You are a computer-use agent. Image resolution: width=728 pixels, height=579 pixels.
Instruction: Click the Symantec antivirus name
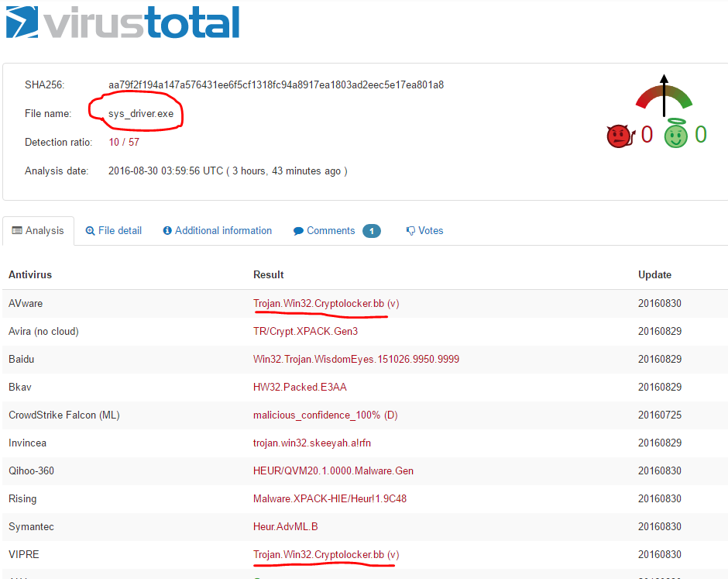click(31, 526)
